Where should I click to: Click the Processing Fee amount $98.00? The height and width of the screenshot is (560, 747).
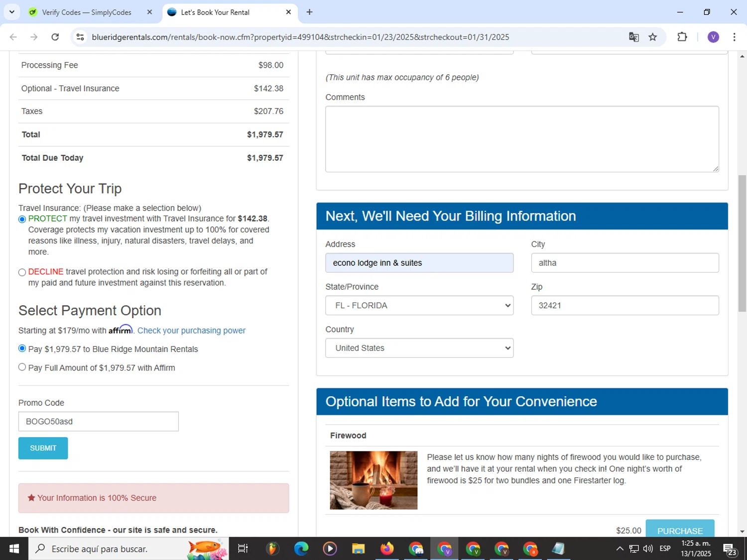[x=271, y=65]
